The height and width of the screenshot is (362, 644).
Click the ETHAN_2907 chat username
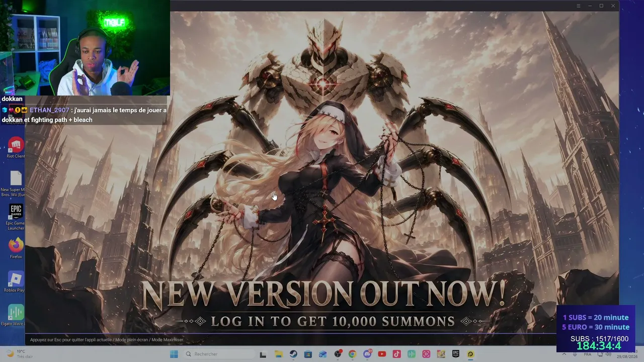click(x=49, y=110)
